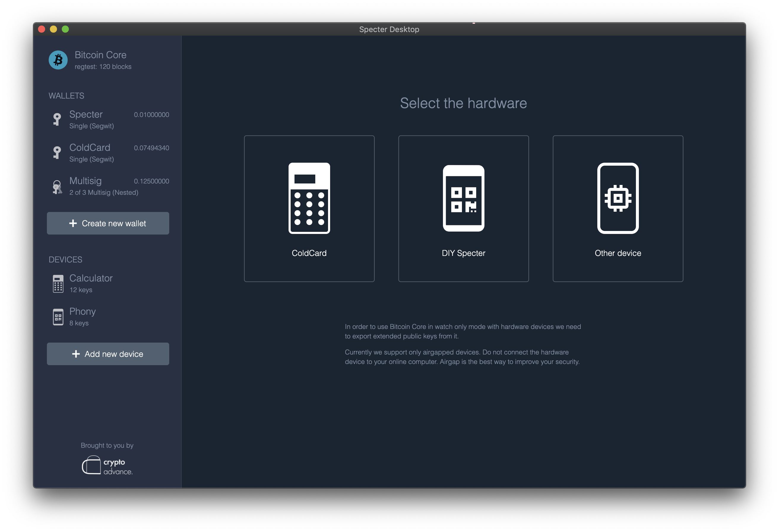This screenshot has height=532, width=779.
Task: Click the green fullscreen window button
Action: click(65, 29)
